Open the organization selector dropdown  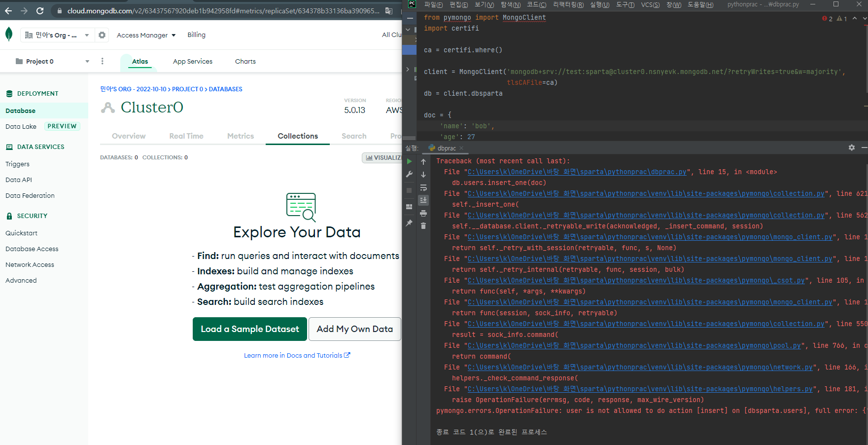point(57,35)
